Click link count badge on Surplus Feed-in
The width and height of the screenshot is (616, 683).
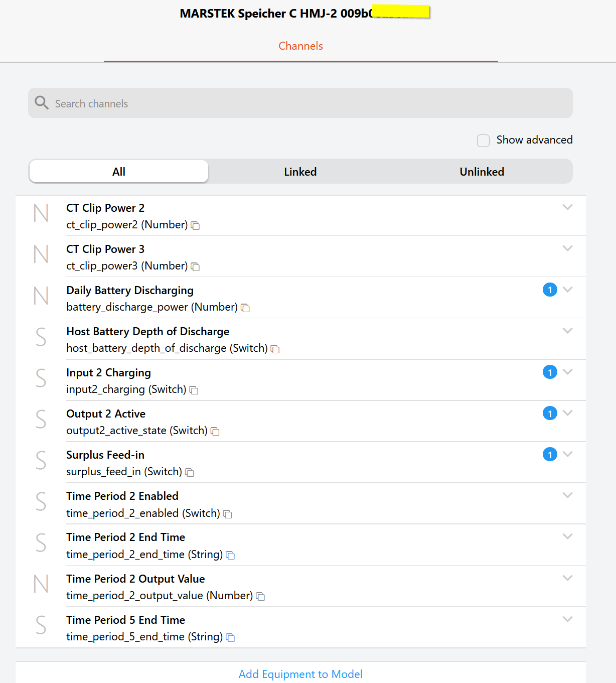point(550,454)
